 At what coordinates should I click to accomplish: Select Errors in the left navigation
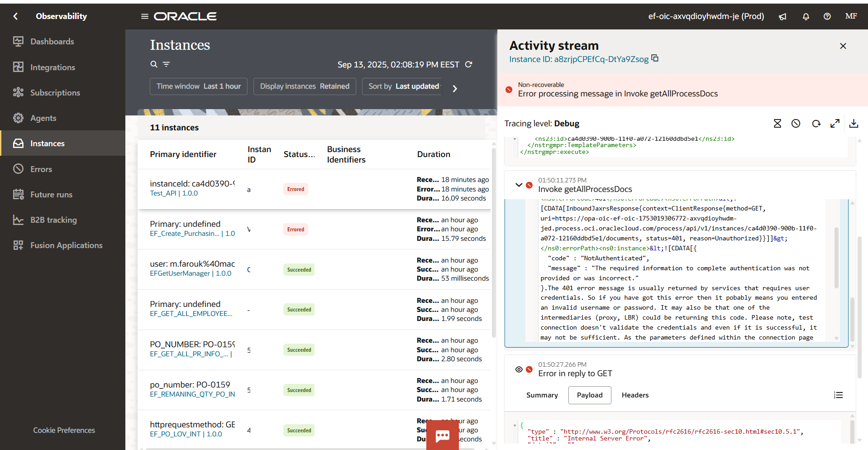42,169
